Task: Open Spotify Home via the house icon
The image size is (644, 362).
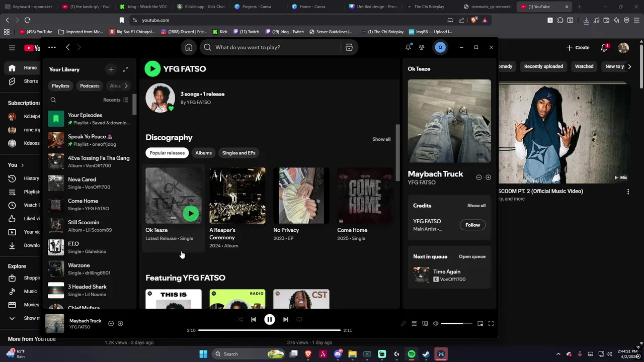Action: 189,47
